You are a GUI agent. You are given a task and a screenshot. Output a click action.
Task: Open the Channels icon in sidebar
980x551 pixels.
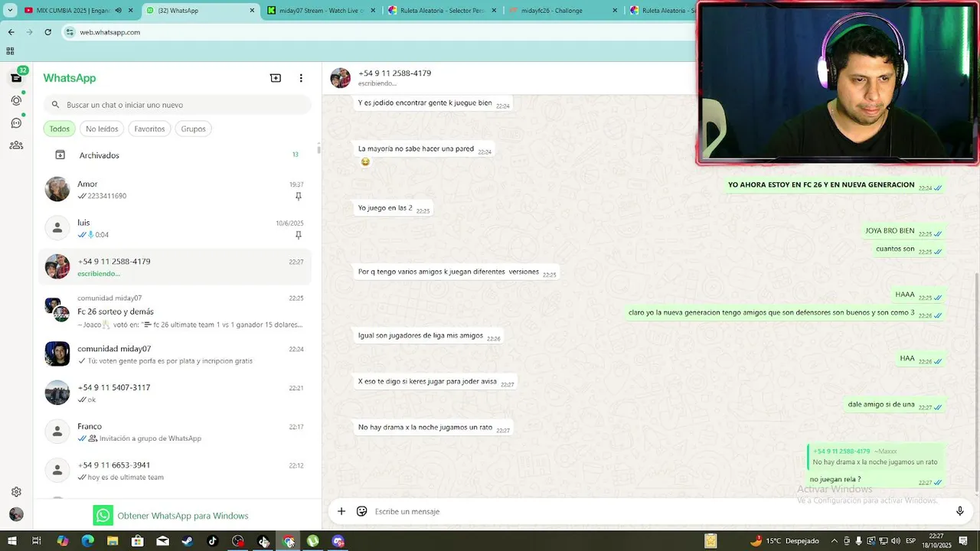[16, 122]
